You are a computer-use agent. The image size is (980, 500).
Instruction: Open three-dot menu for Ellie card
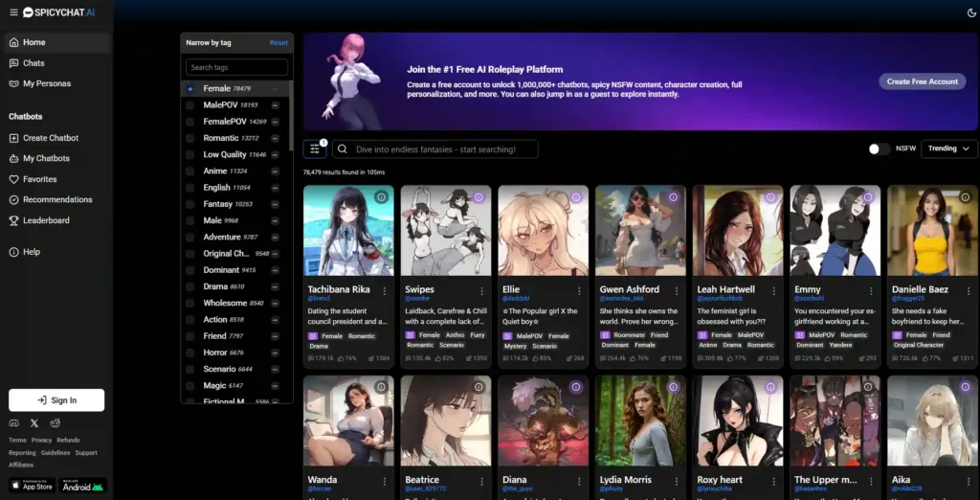579,290
